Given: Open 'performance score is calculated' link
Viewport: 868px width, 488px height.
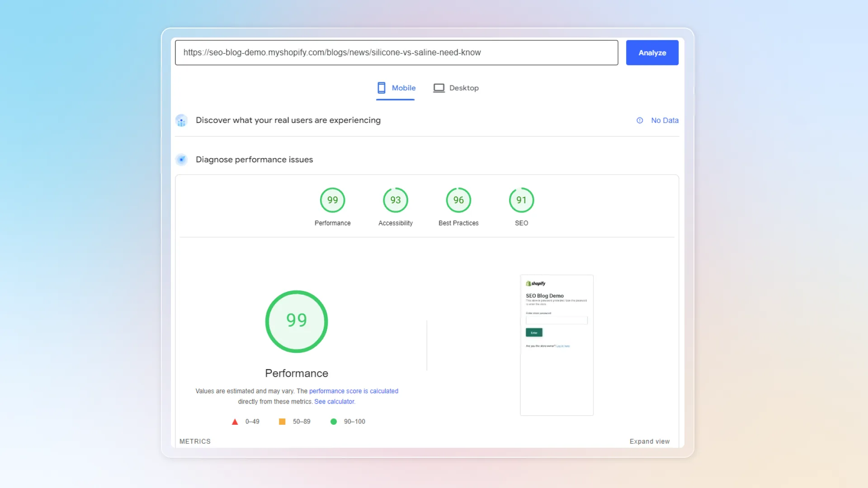Looking at the screenshot, I should click(354, 391).
